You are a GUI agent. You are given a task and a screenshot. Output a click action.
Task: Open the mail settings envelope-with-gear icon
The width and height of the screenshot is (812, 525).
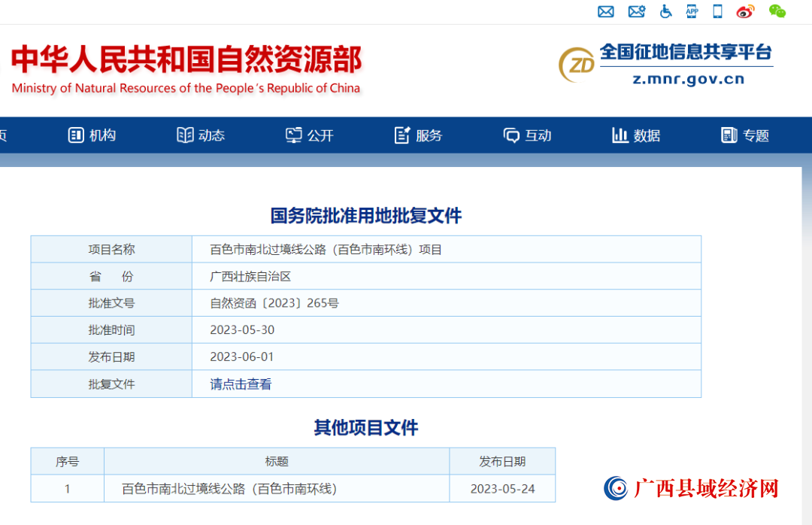636,11
